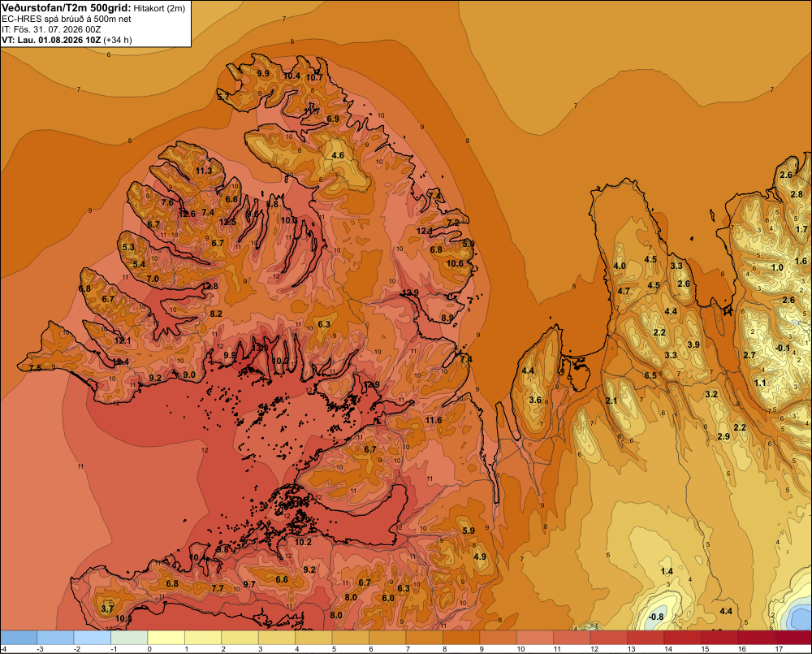Click the 4.6 temperature value
812x654 pixels.
338,155
